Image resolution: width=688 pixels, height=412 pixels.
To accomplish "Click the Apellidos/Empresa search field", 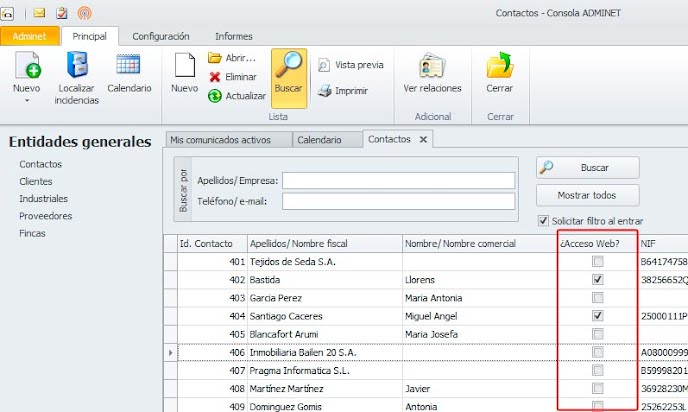I will (398, 180).
